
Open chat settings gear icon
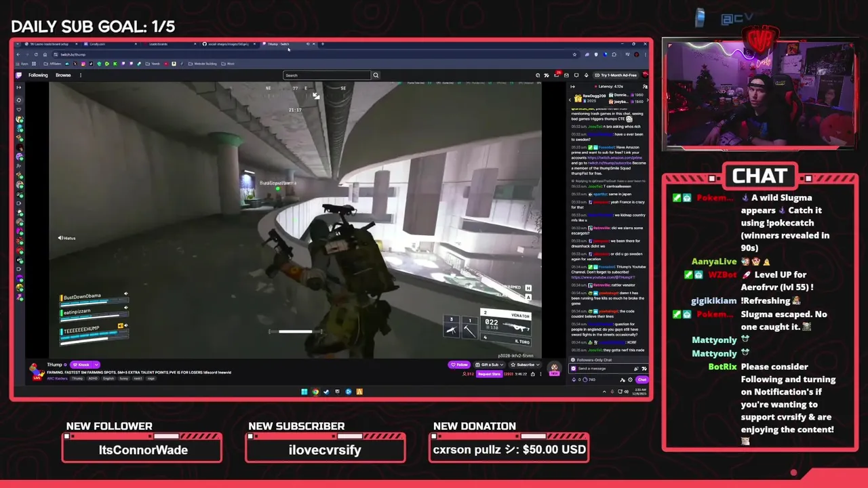pyautogui.click(x=630, y=380)
